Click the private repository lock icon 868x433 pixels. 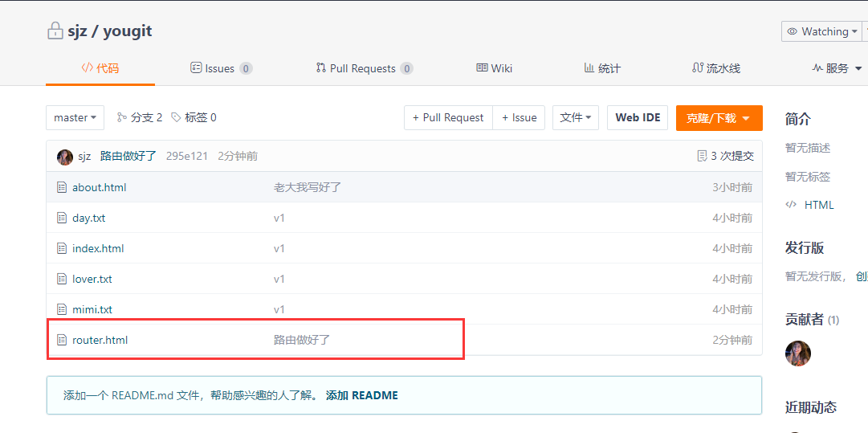coord(55,31)
